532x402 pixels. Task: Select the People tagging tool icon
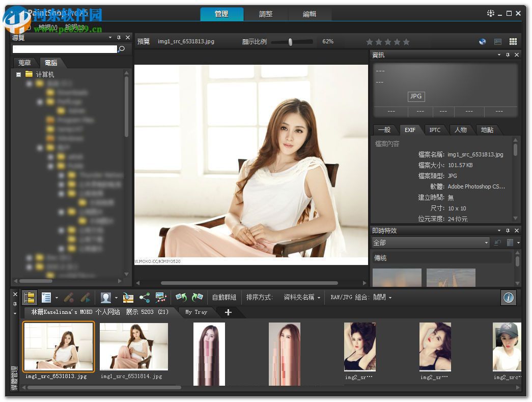(107, 297)
